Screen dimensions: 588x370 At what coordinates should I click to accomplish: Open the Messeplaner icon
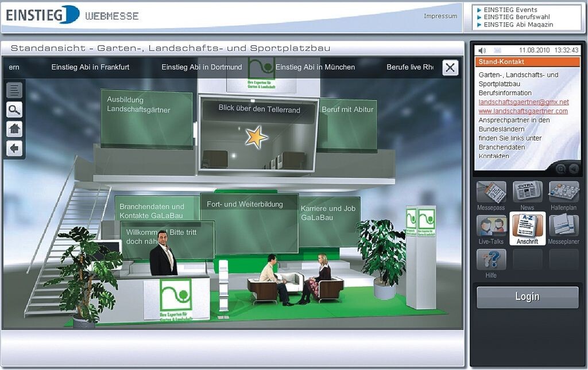(x=564, y=227)
